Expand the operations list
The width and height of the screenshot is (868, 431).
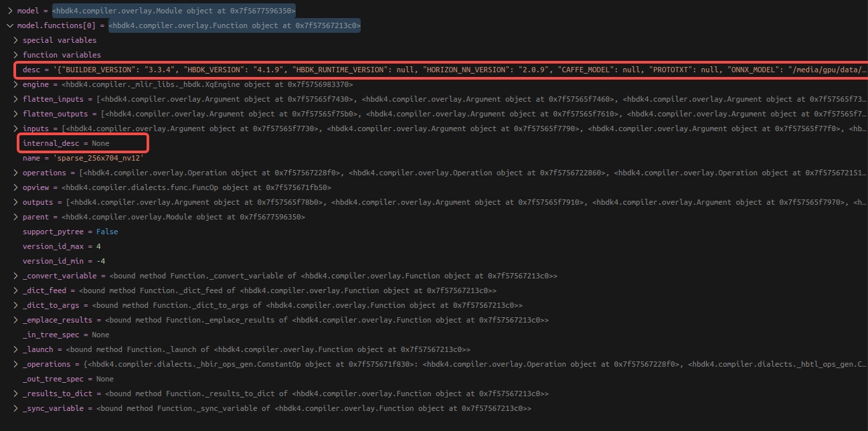16,173
